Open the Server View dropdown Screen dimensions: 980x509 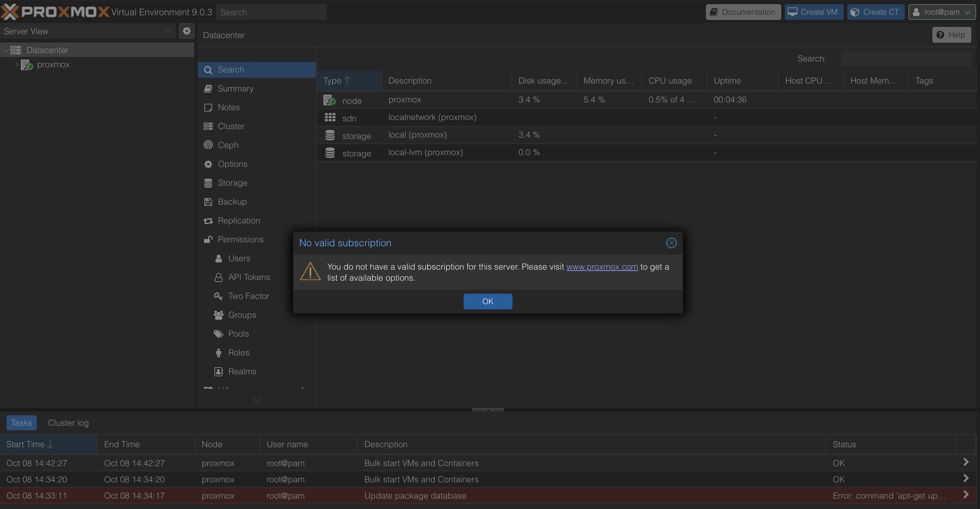tap(167, 31)
